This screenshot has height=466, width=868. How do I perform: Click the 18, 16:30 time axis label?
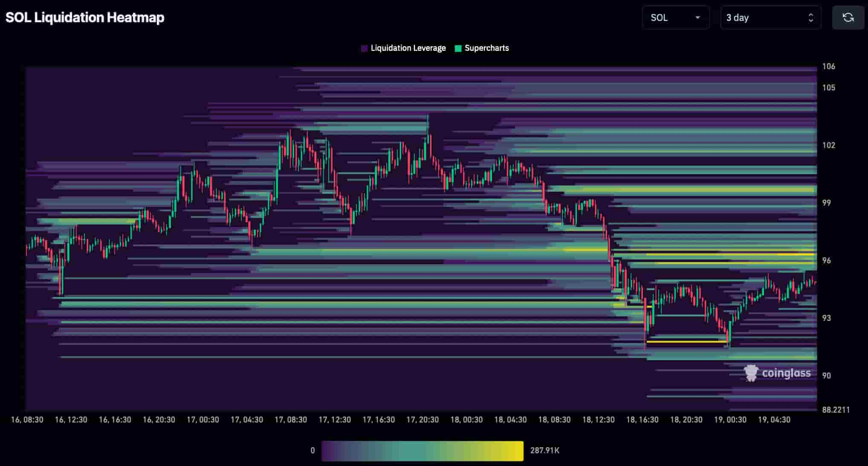coord(642,419)
